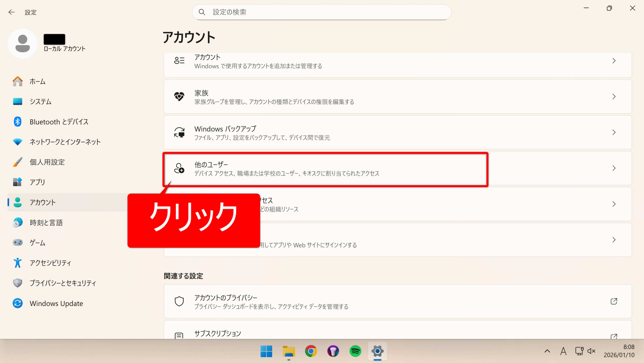Click the Network Wi-Fi icon in sidebar
This screenshot has width=644, height=363.
pos(17,142)
